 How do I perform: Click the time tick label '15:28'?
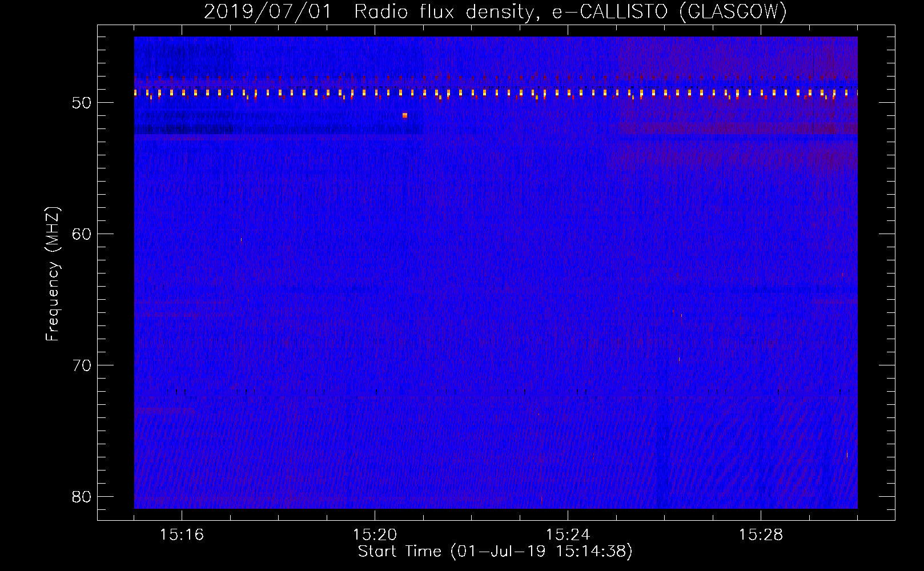pyautogui.click(x=761, y=535)
